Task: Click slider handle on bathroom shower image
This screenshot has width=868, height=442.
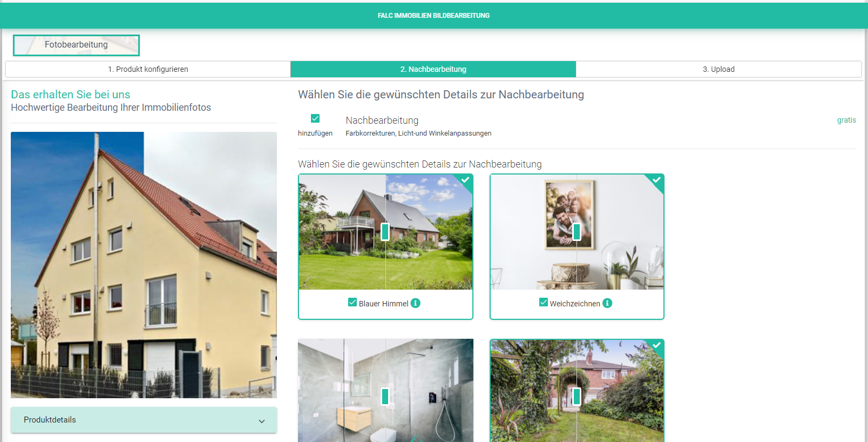Action: tap(385, 397)
